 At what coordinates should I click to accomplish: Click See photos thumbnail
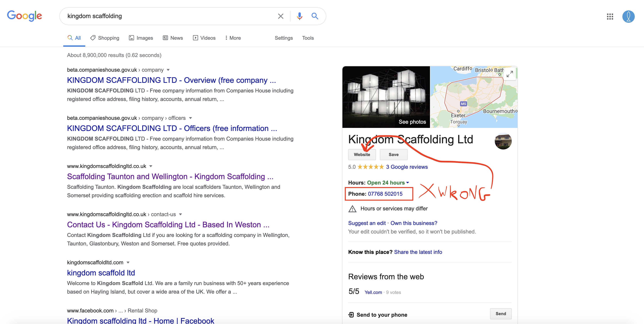point(386,97)
